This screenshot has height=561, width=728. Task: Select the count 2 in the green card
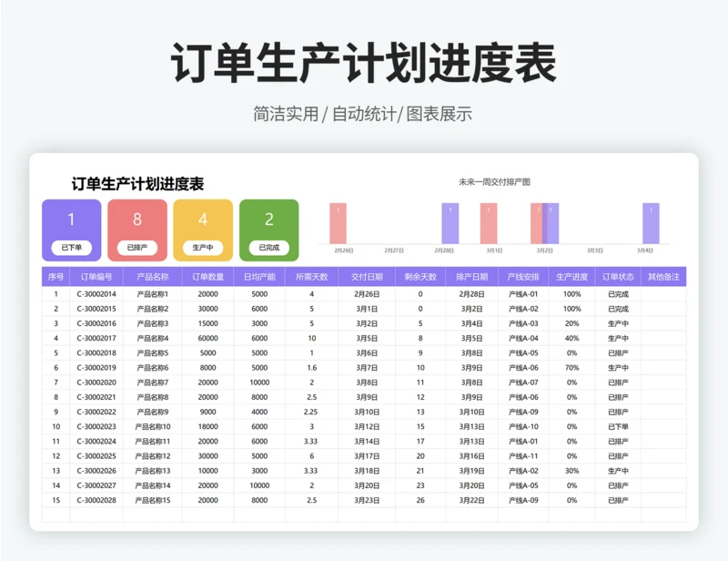pyautogui.click(x=268, y=219)
